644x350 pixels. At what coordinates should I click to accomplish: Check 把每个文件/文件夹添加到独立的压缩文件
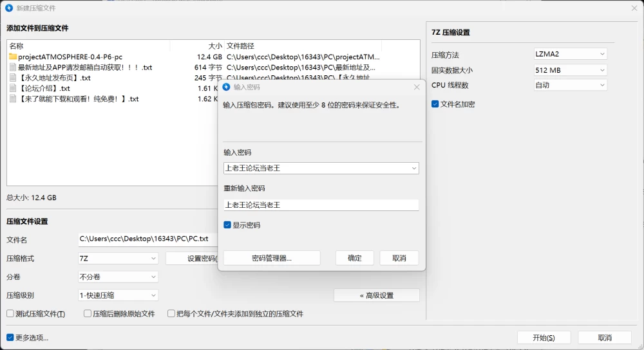click(171, 313)
